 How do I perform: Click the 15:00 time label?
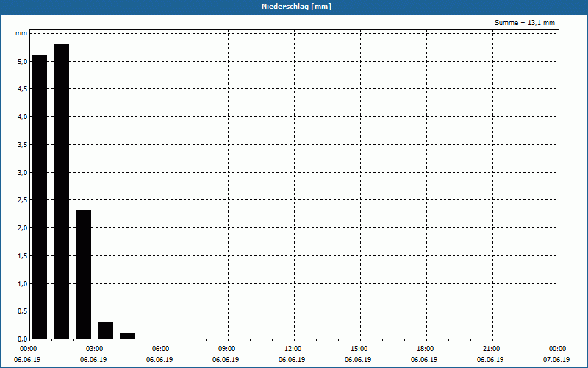pyautogui.click(x=359, y=349)
